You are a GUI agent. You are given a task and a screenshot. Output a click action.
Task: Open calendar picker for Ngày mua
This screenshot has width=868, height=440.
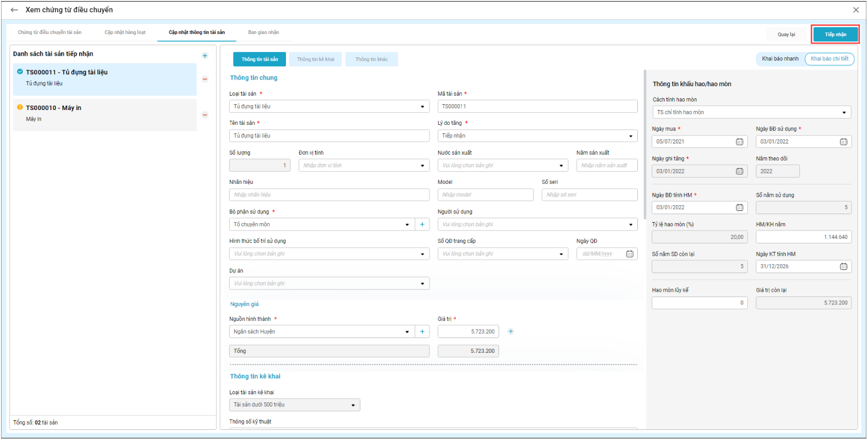(739, 142)
